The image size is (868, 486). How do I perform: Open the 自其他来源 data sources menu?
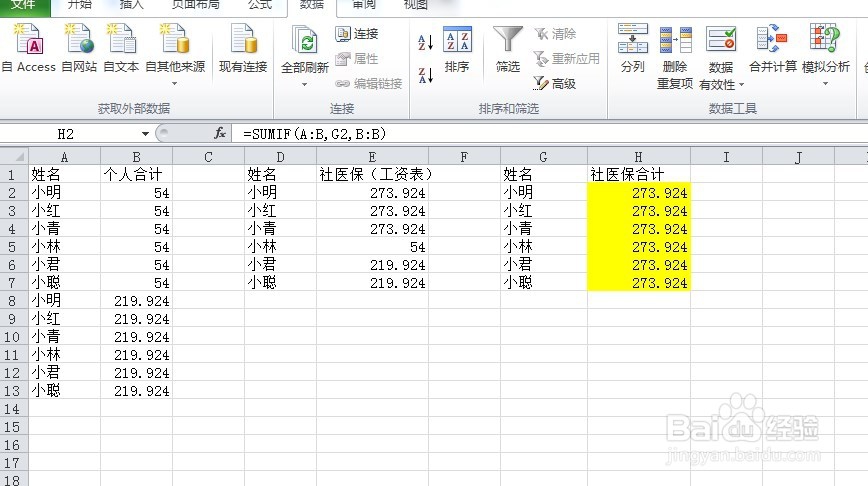(x=175, y=54)
